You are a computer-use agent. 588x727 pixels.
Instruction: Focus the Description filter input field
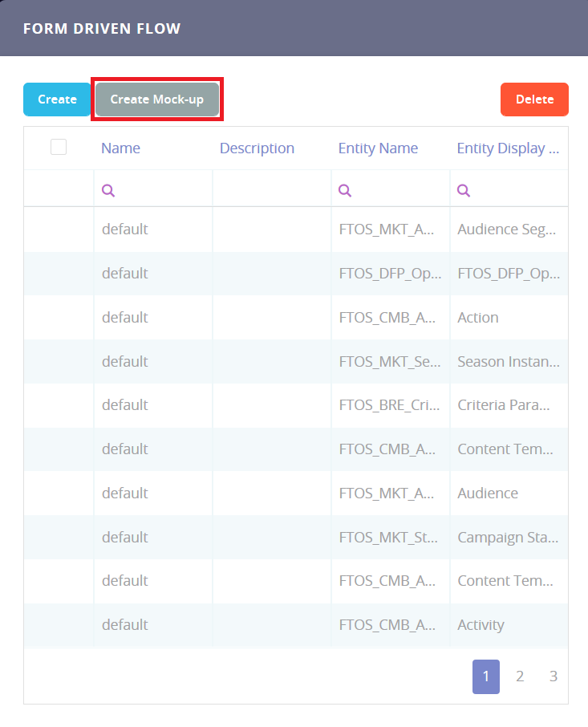pos(272,190)
